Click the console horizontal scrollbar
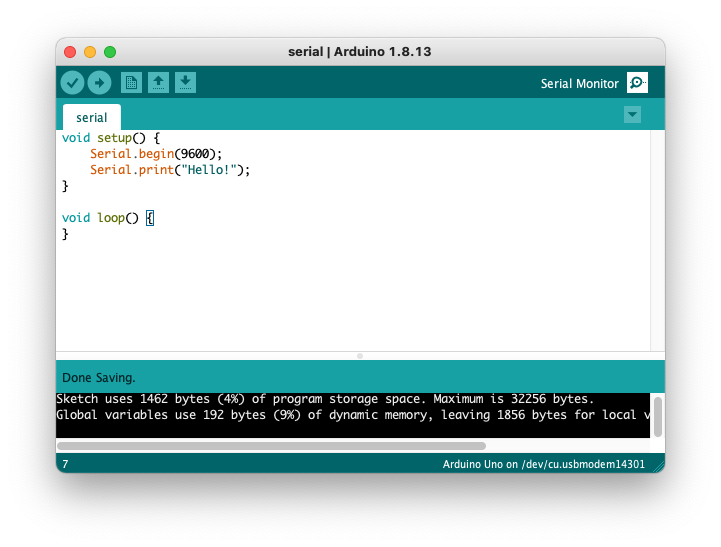Image resolution: width=721 pixels, height=547 pixels. 271,446
